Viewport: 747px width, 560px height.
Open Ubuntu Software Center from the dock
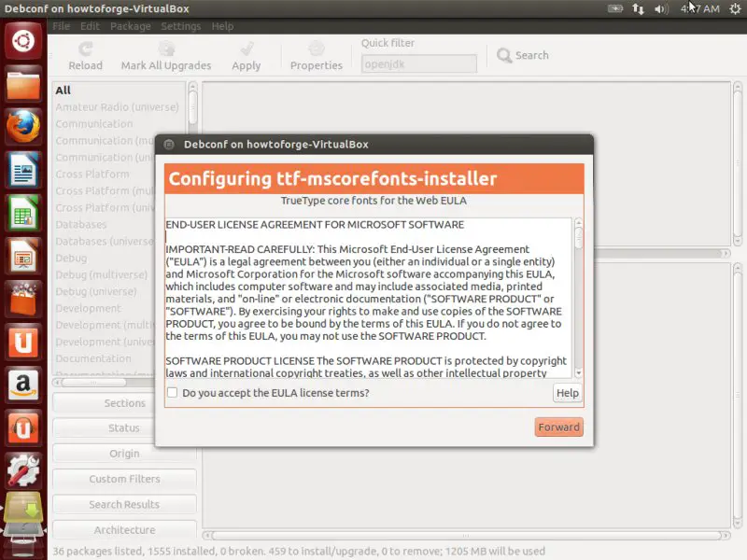[x=23, y=299]
